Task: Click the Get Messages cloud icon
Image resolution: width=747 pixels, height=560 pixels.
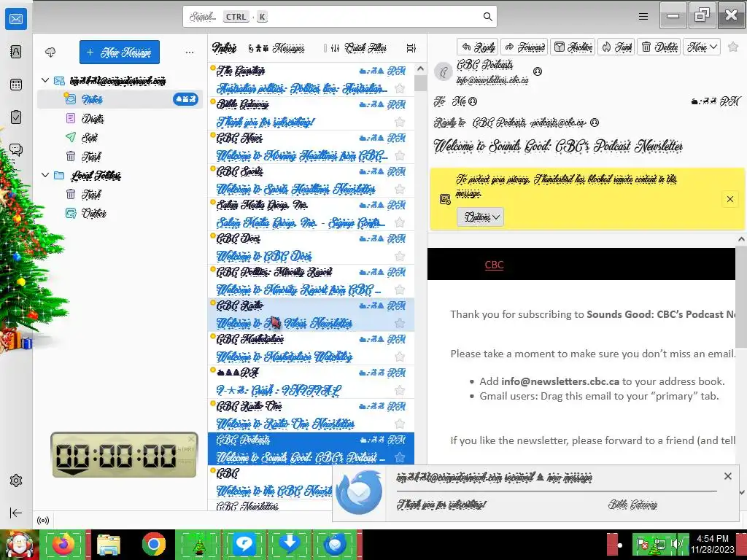Action: pyautogui.click(x=50, y=52)
